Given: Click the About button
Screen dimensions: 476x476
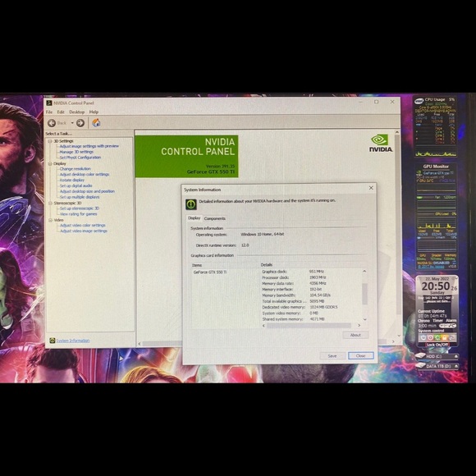Looking at the screenshot, I should point(355,335).
